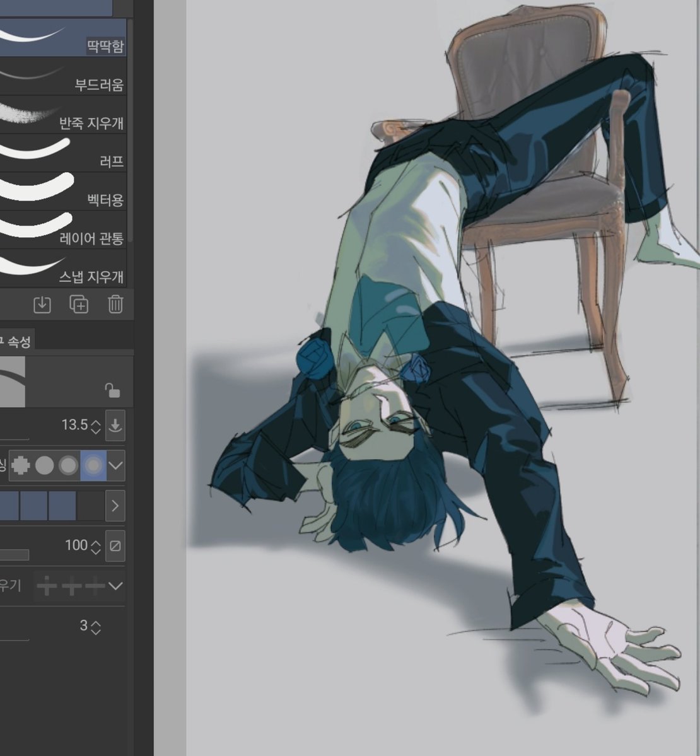Select weak anti-aliasing solid circle option
Viewport: 700px width, 756px height.
44,466
